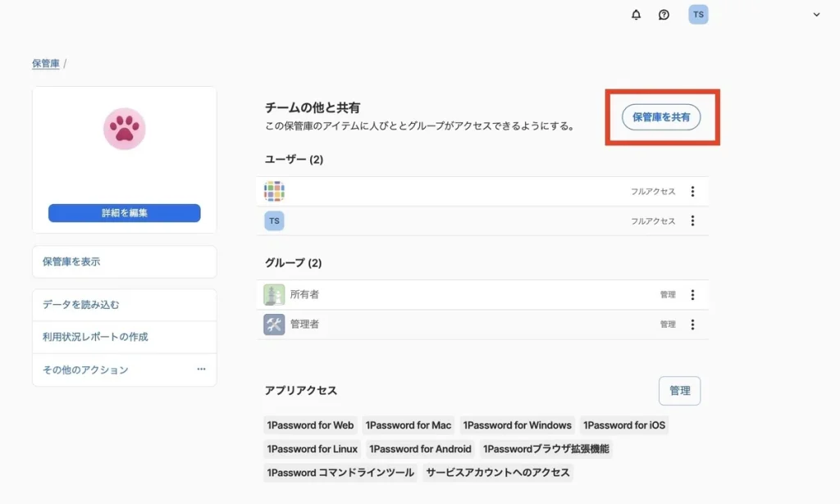This screenshot has width=840, height=504.
Task: Open options menu for TS user row
Action: [692, 220]
